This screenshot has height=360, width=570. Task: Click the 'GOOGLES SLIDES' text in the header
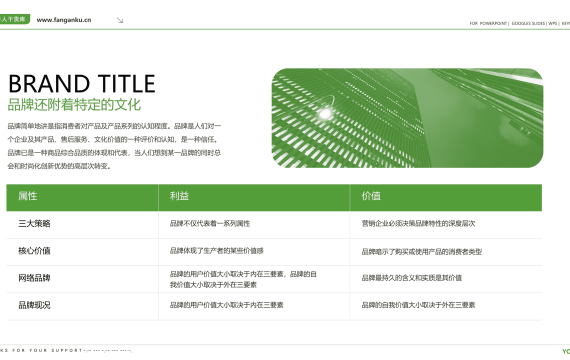pyautogui.click(x=528, y=23)
